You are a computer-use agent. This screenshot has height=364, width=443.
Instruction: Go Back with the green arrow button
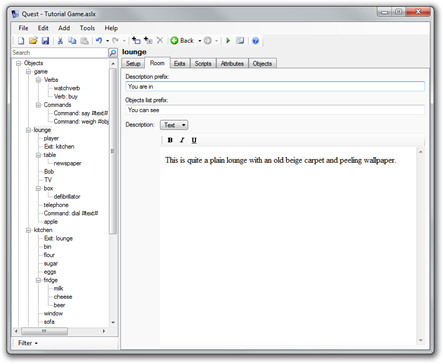(x=182, y=41)
